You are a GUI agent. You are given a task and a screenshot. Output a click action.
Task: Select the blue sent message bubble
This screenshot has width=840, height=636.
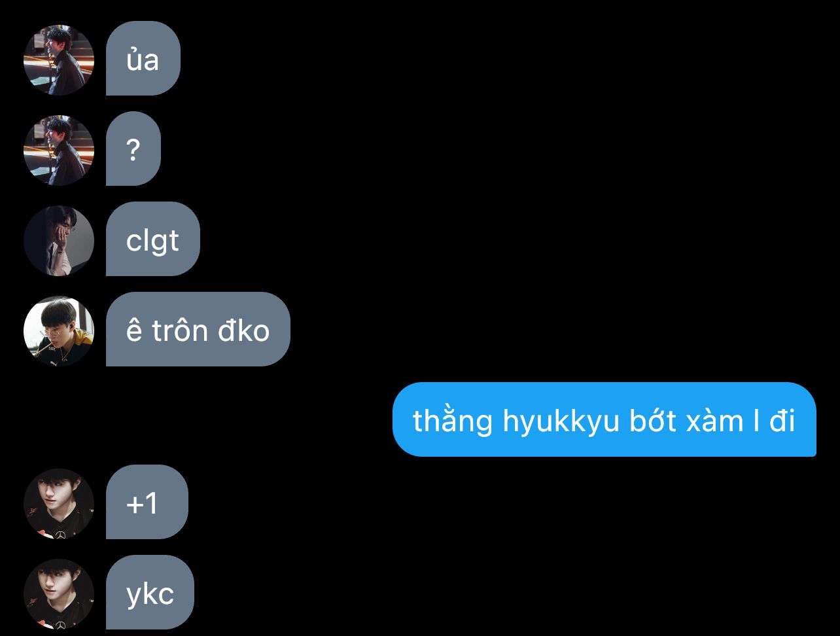click(x=604, y=419)
